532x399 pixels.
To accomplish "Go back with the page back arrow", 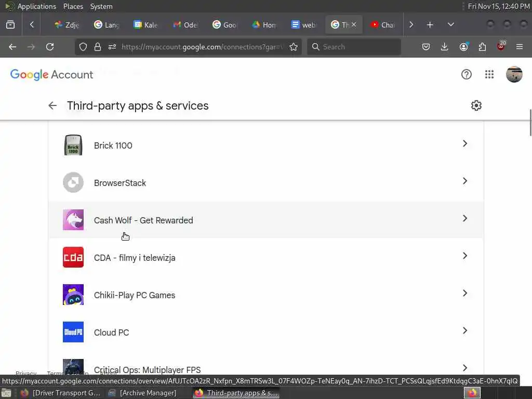I will (x=52, y=105).
